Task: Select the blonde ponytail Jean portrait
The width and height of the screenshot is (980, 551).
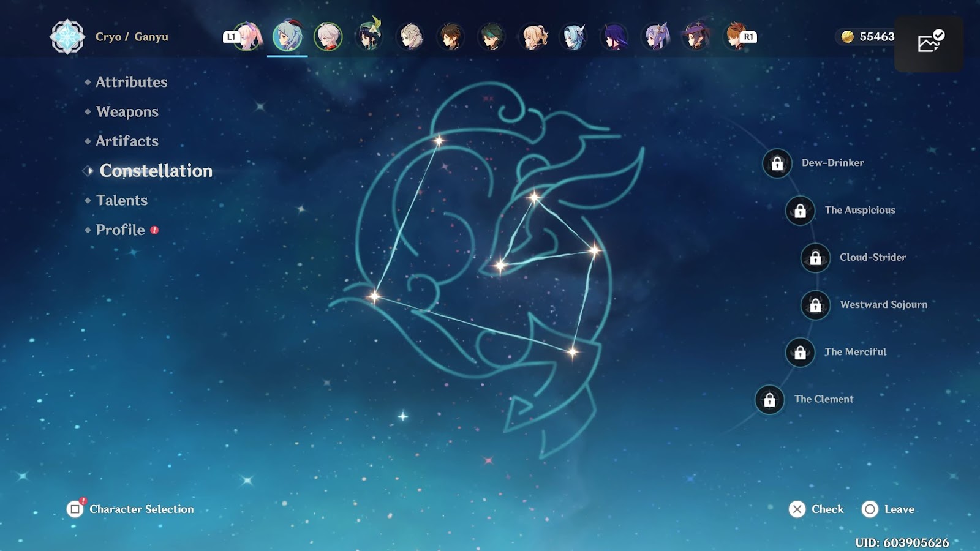Action: 533,37
